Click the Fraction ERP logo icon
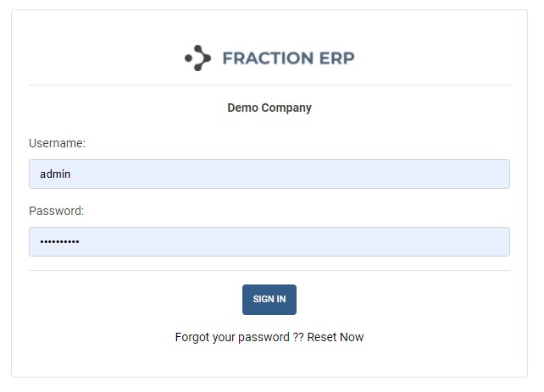This screenshot has height=392, width=544. (x=197, y=58)
